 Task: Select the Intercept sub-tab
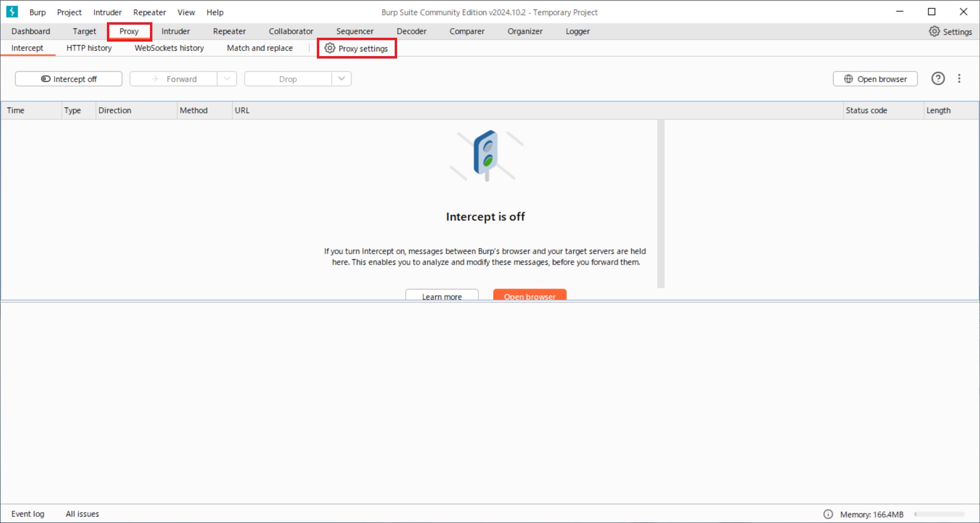[x=27, y=48]
